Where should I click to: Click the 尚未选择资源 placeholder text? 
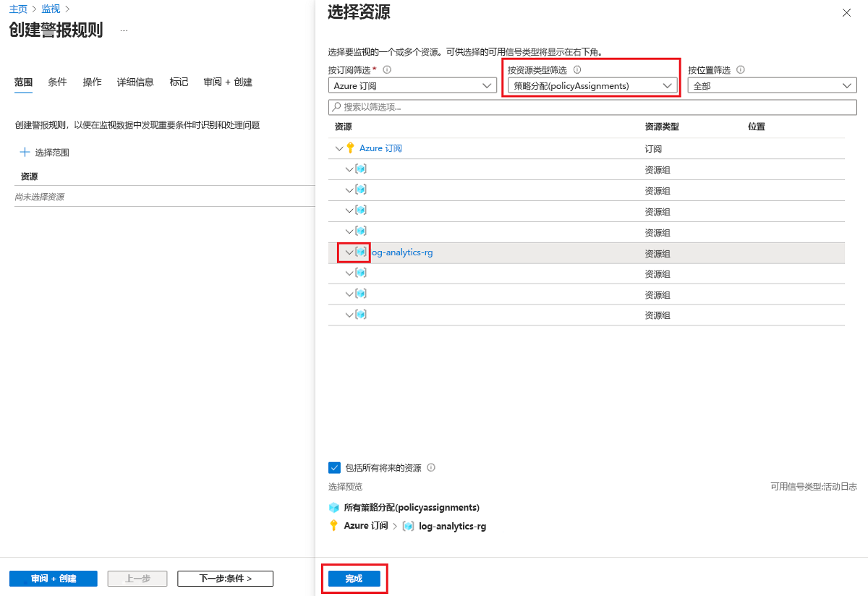coord(40,197)
